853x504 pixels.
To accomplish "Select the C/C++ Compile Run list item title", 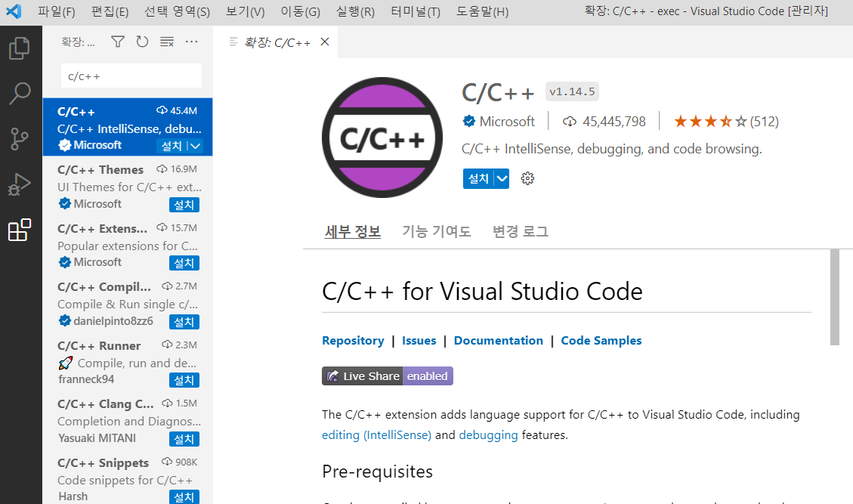I will pyautogui.click(x=104, y=286).
